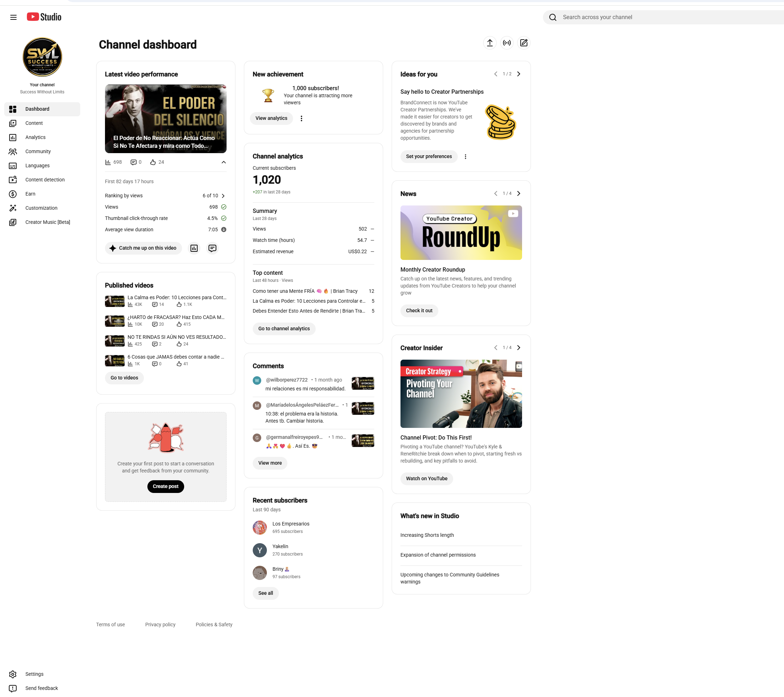Click Watch on YouTube button
The width and height of the screenshot is (784, 697).
pyautogui.click(x=427, y=478)
